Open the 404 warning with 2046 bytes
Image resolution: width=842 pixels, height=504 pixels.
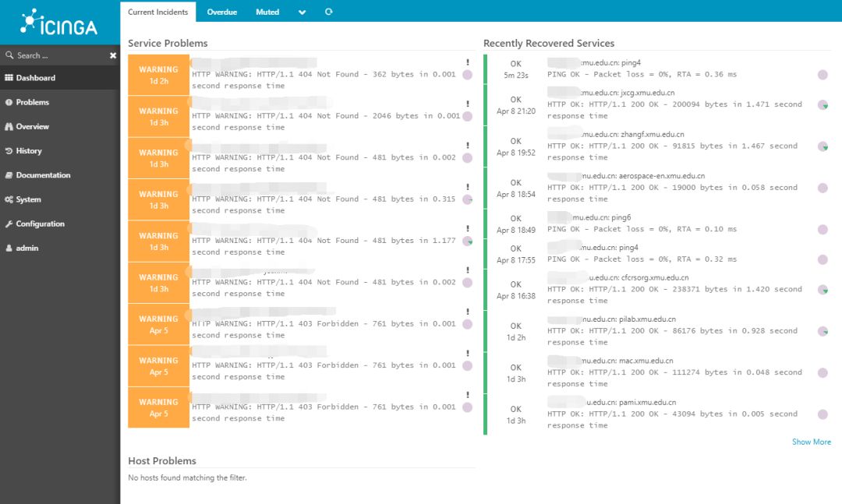point(301,116)
